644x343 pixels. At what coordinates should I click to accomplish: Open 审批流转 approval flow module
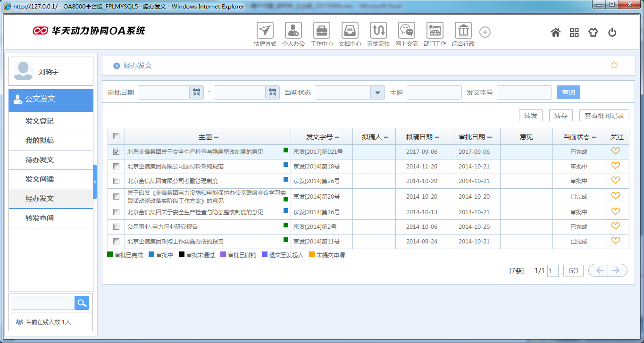(378, 31)
